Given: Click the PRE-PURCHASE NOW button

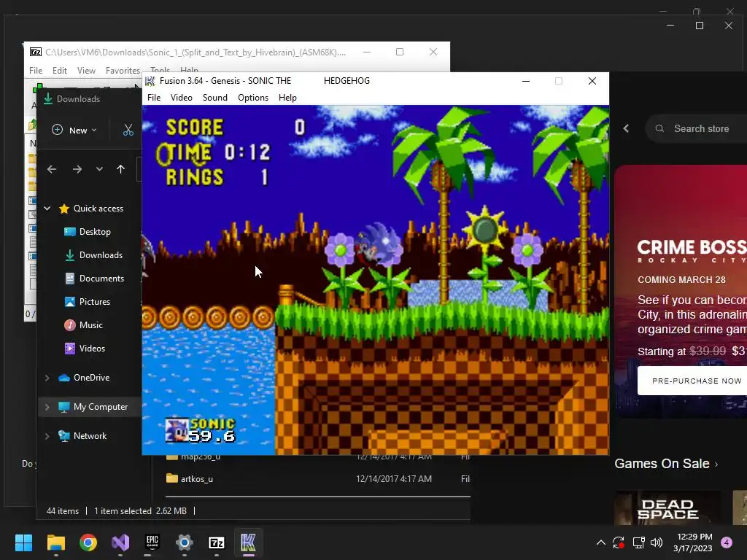Looking at the screenshot, I should point(692,381).
